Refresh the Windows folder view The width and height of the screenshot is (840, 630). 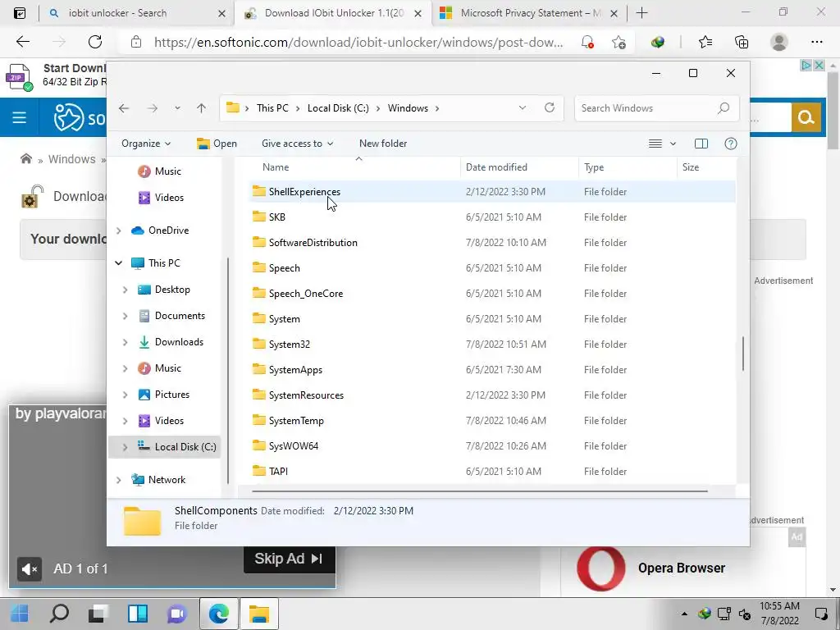point(550,107)
